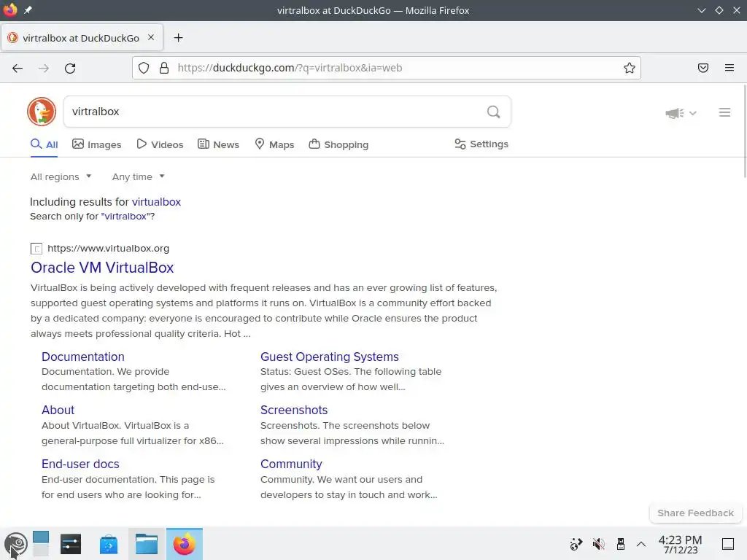The width and height of the screenshot is (747, 560).
Task: Open the Pocket save icon
Action: (703, 68)
